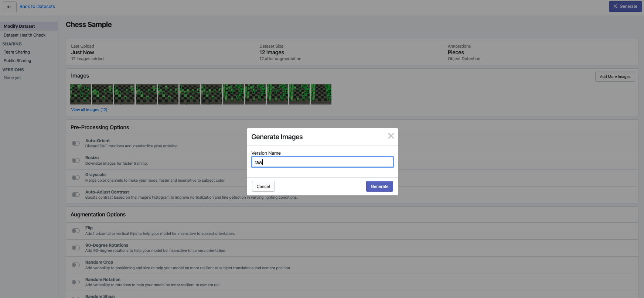Toggle 90-Degree Rotations switch

[x=76, y=248]
